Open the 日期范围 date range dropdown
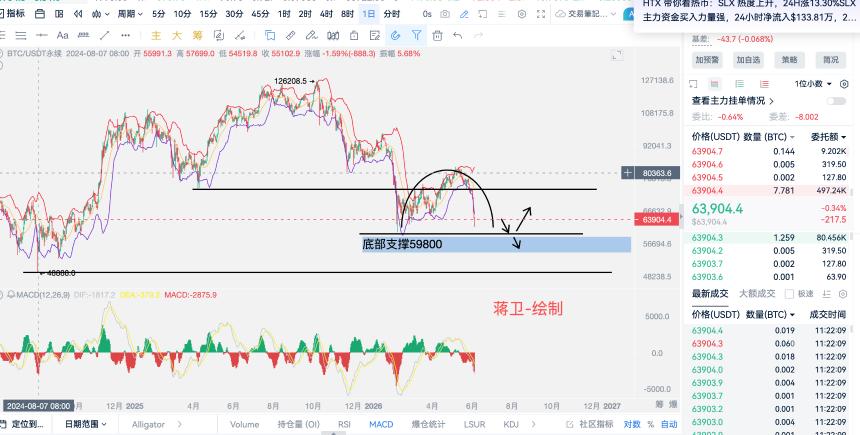Viewport: 860px width, 435px height. click(x=86, y=424)
